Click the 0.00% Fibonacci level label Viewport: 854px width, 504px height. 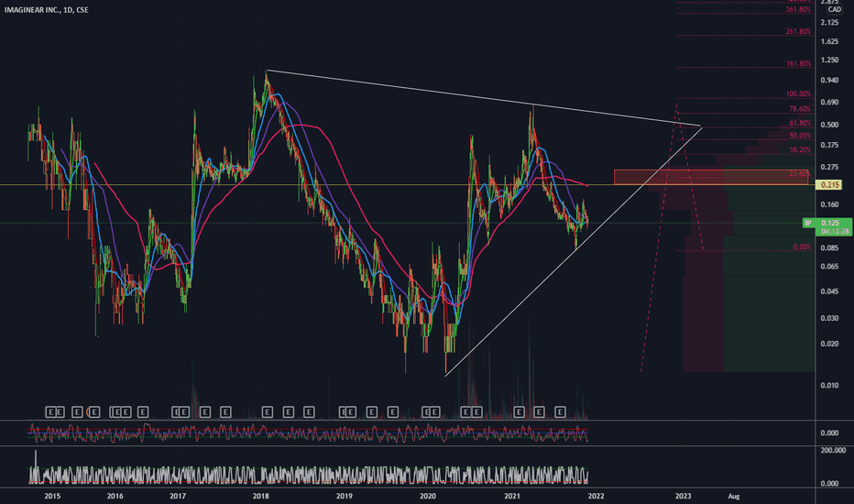click(x=802, y=247)
